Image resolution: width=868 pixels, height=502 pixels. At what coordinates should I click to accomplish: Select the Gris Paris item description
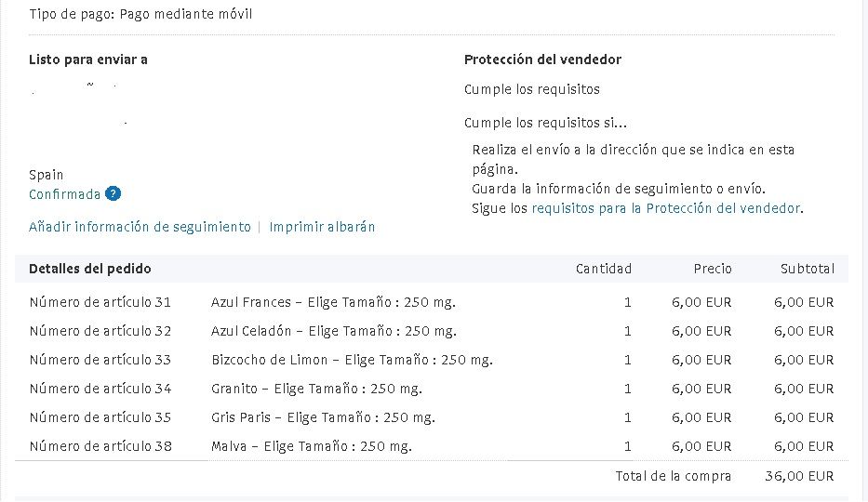(x=323, y=417)
